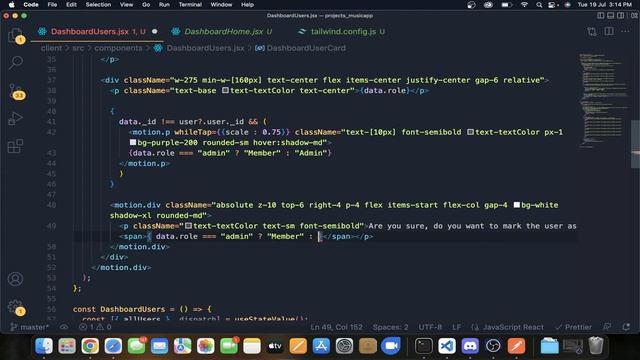Viewport: 640px width, 360px height.
Task: Open text-textColor swatch on line 49
Action: coord(189,226)
